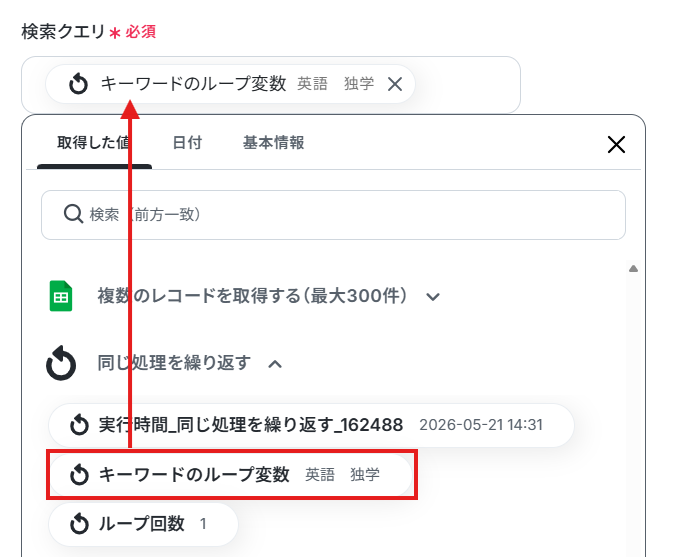Click the large loop icon beside 同じ処理を繰り返す
Screen dimensions: 681x557
(61, 363)
